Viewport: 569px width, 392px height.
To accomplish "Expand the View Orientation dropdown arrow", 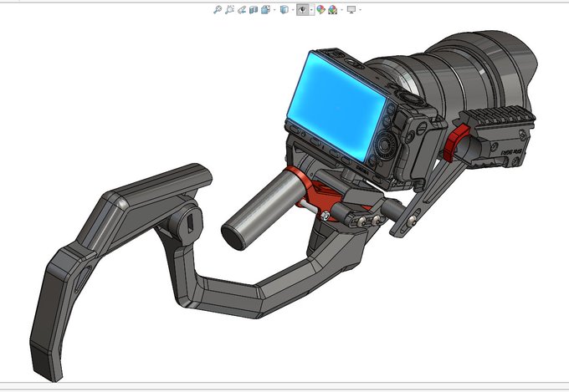I will click(274, 10).
